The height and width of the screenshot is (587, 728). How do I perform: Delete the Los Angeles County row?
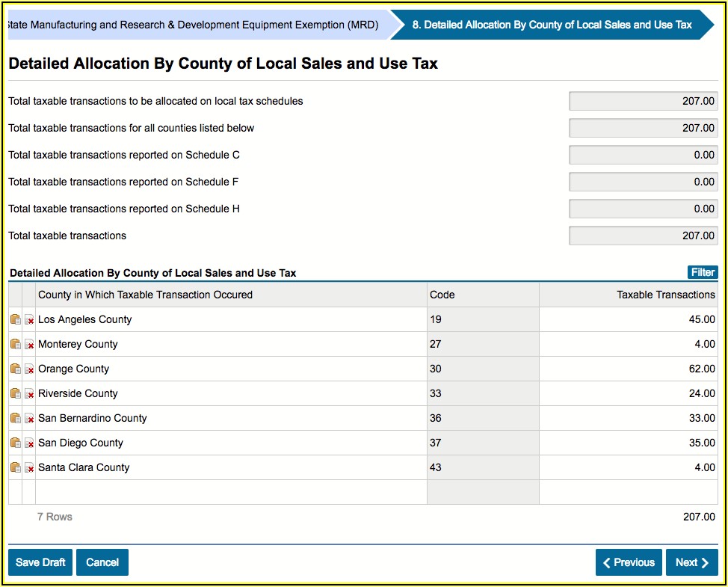click(x=30, y=320)
